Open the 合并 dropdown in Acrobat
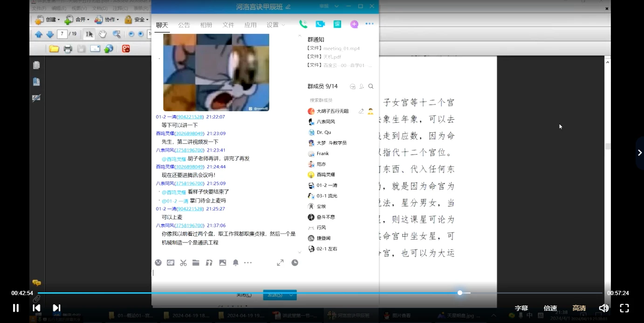This screenshot has height=323, width=644. point(77,20)
